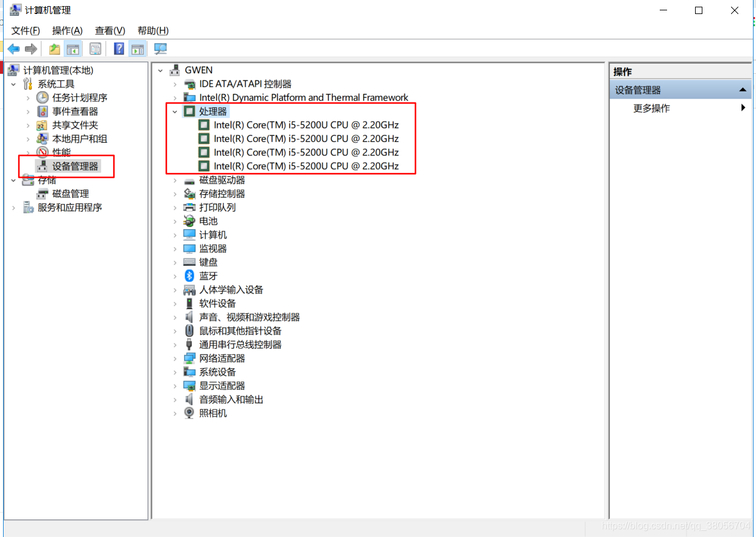
Task: Click the Forward arrow toolbar button
Action: (31, 49)
